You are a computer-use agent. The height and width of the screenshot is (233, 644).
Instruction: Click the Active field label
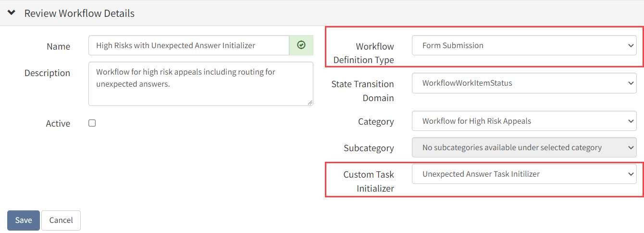point(58,124)
